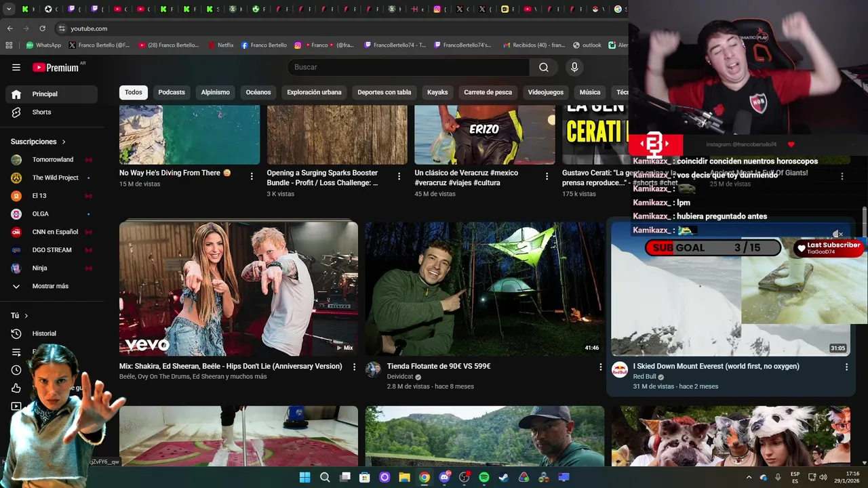The width and height of the screenshot is (868, 488).
Task: Expand the Tú section chevron
Action: click(x=26, y=316)
